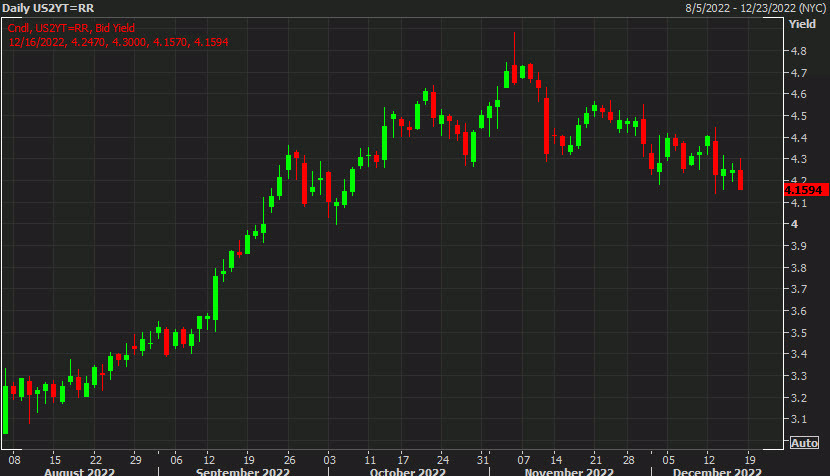Click the Auto scale button

pyautogui.click(x=804, y=443)
